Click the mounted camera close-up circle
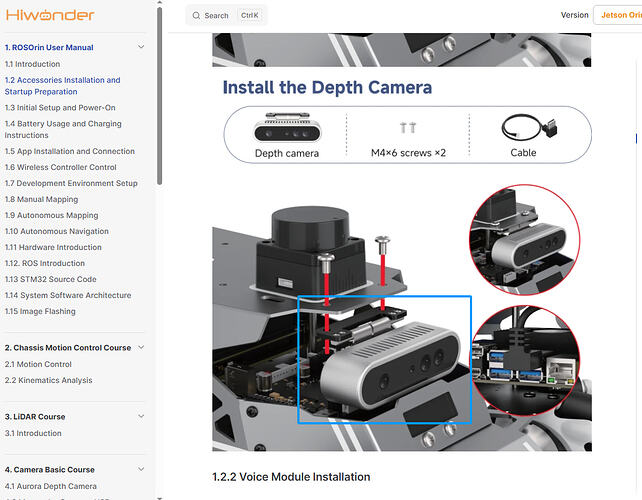Viewport: 642px width, 500px height. point(524,240)
